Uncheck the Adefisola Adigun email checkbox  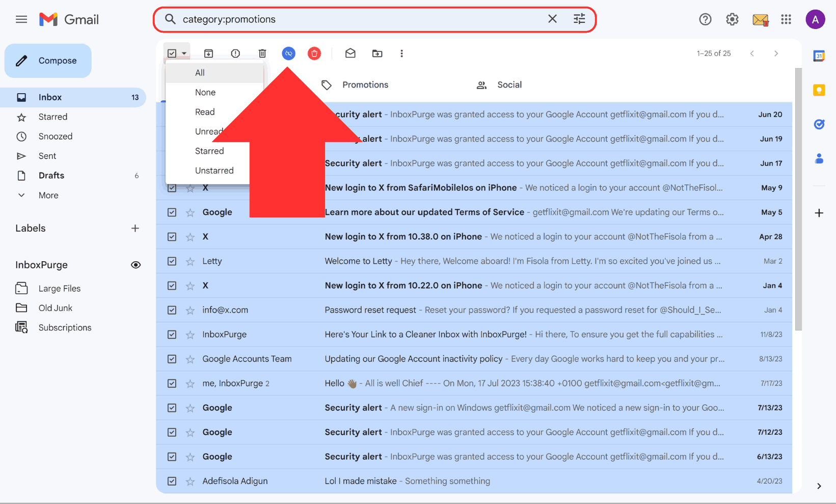[x=172, y=481]
